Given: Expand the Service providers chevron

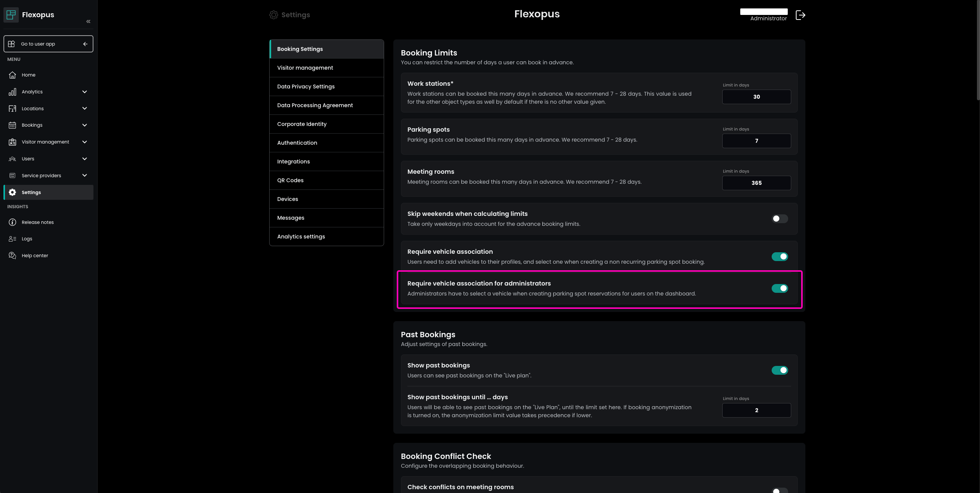Looking at the screenshot, I should [85, 176].
